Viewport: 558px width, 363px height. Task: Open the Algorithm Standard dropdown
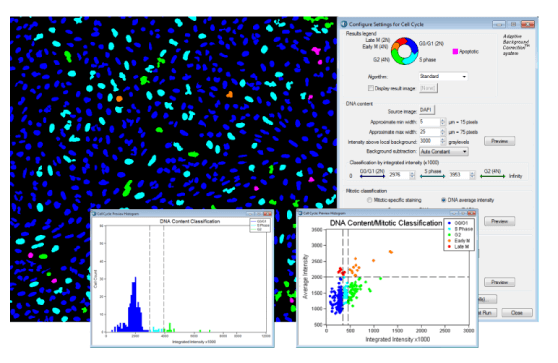click(443, 77)
